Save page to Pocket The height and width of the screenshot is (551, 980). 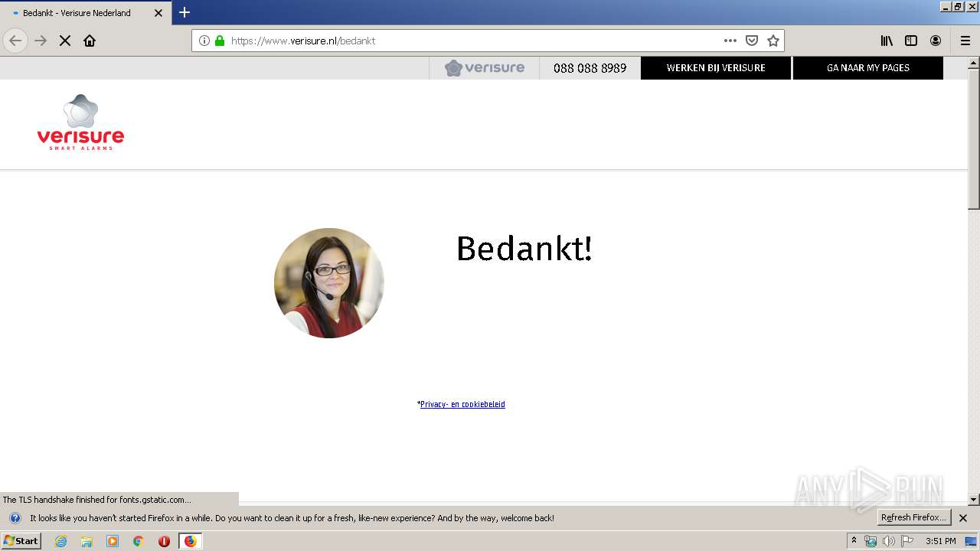pos(752,41)
